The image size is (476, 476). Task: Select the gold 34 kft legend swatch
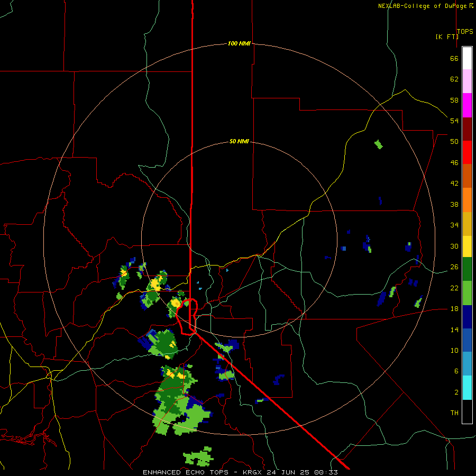(x=467, y=224)
